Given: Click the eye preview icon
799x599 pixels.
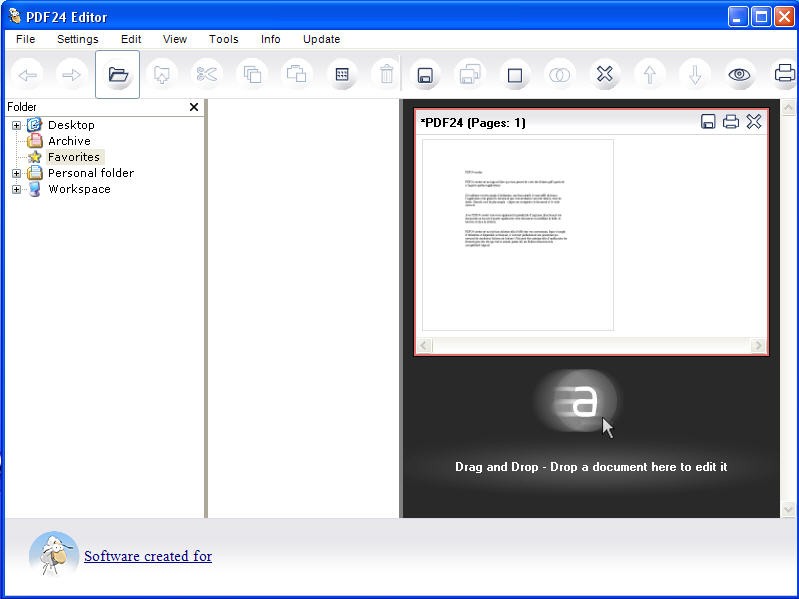Looking at the screenshot, I should (x=739, y=75).
